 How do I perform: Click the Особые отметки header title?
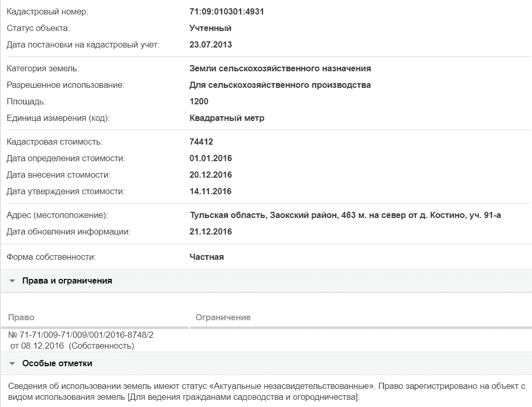pos(57,363)
